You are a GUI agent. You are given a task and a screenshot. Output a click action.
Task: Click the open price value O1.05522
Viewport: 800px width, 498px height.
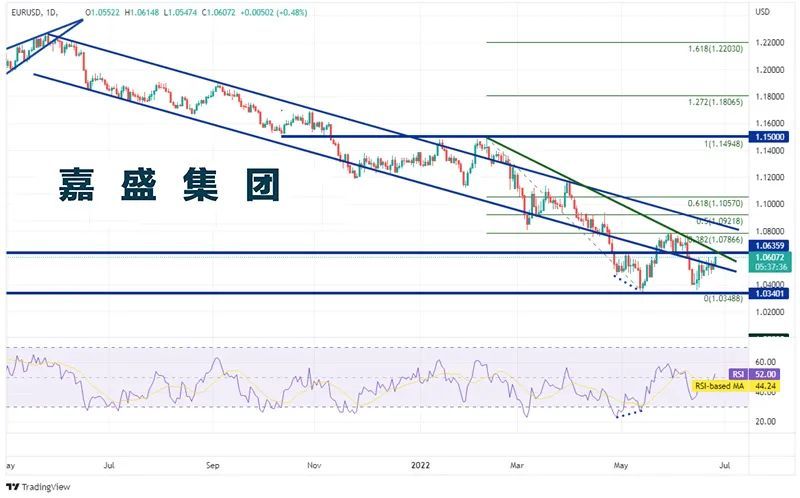(102, 12)
